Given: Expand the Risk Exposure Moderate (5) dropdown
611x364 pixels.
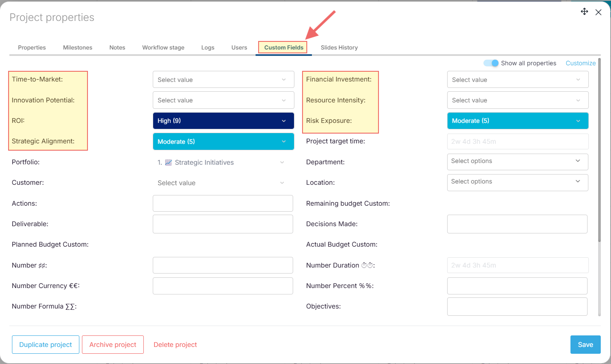Looking at the screenshot, I should pyautogui.click(x=517, y=121).
